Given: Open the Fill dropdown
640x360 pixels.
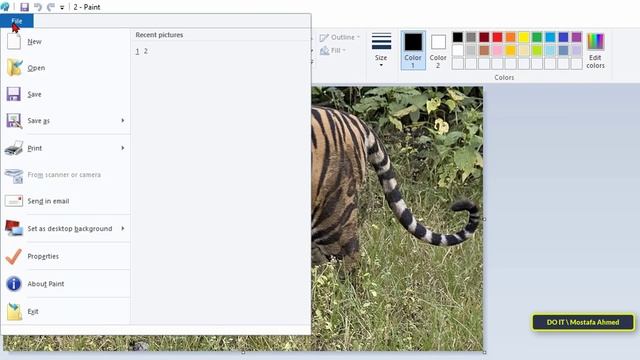Looking at the screenshot, I should tap(333, 51).
